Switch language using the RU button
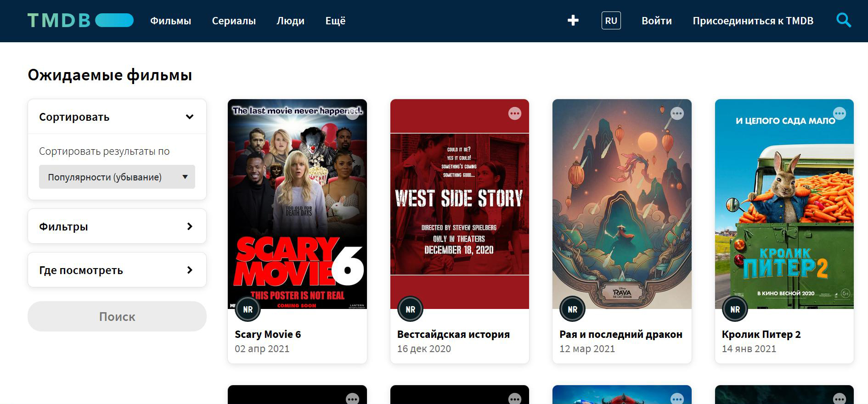The width and height of the screenshot is (868, 404). pos(611,21)
